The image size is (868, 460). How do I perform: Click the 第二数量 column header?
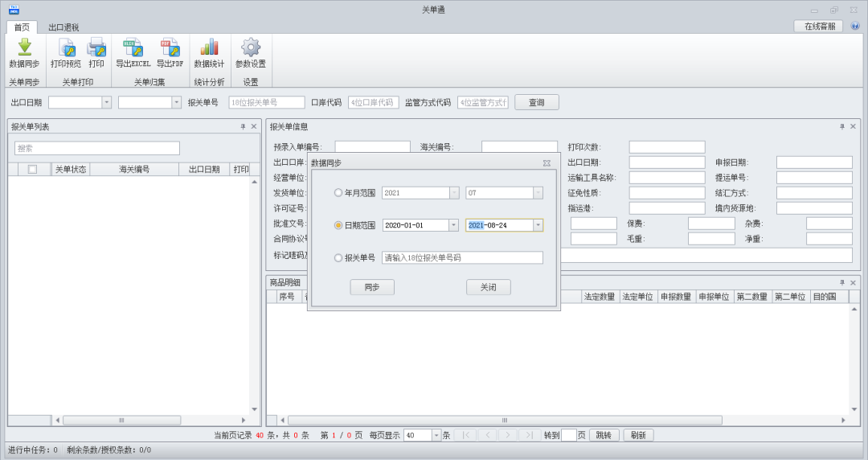tap(751, 297)
